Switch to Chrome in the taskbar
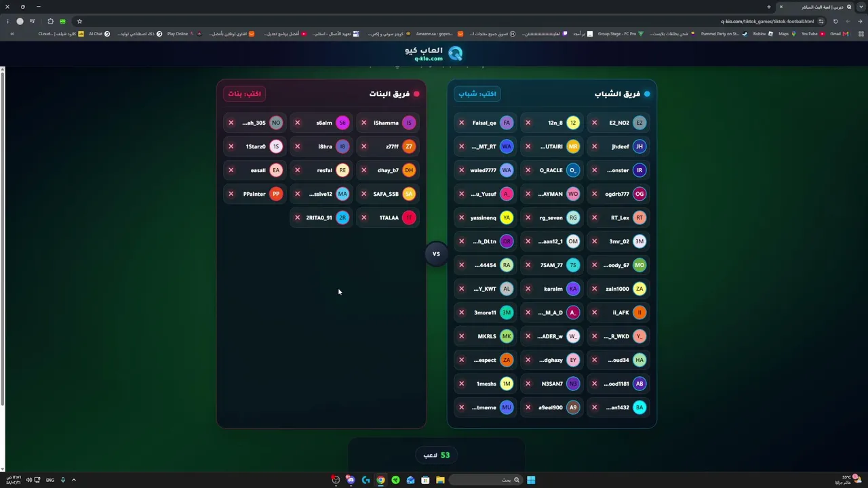This screenshot has width=868, height=488. [380, 480]
